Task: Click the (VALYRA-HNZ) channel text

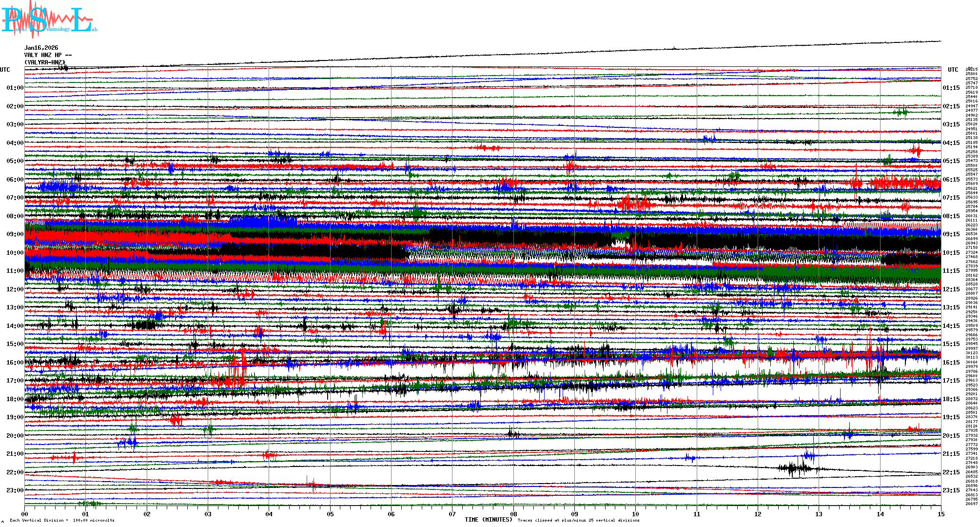Action: coord(44,62)
